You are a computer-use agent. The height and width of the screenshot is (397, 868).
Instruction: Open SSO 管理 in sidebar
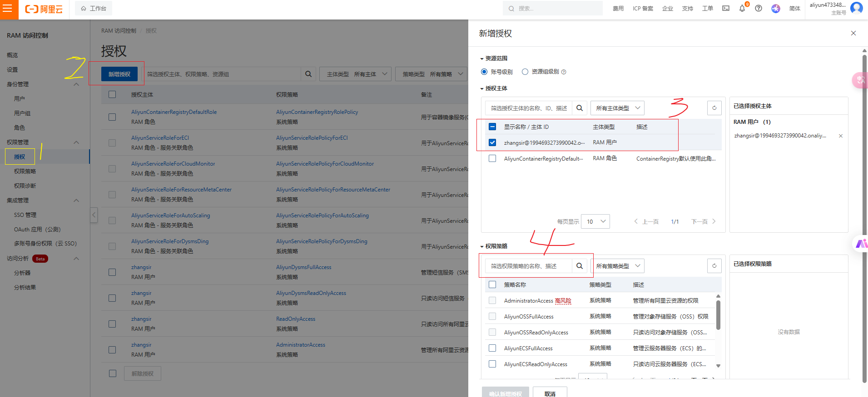[x=25, y=215]
